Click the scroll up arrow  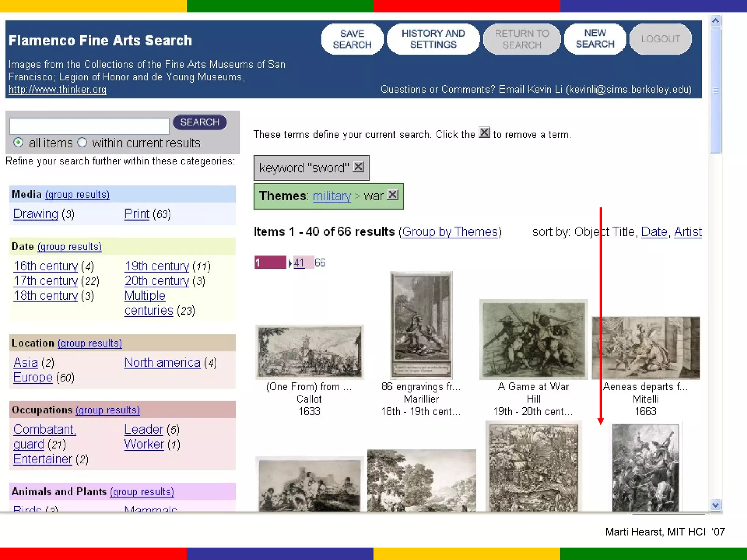click(x=715, y=21)
